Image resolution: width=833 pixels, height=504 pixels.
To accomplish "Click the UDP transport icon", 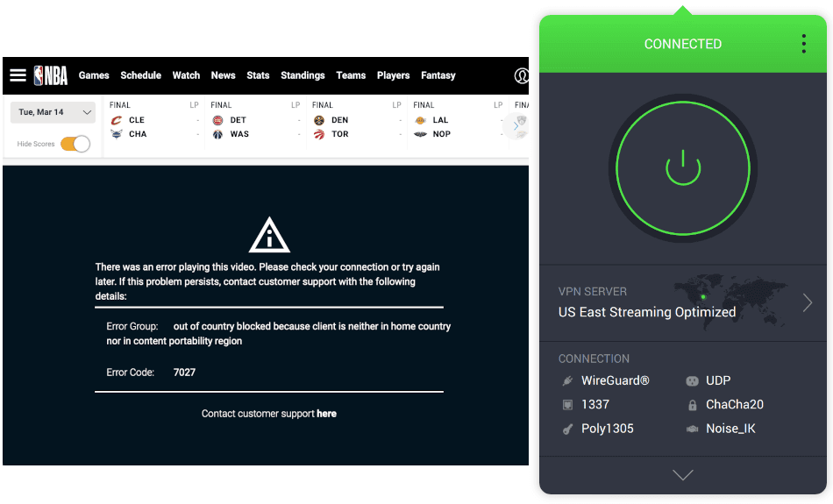I will (x=692, y=380).
